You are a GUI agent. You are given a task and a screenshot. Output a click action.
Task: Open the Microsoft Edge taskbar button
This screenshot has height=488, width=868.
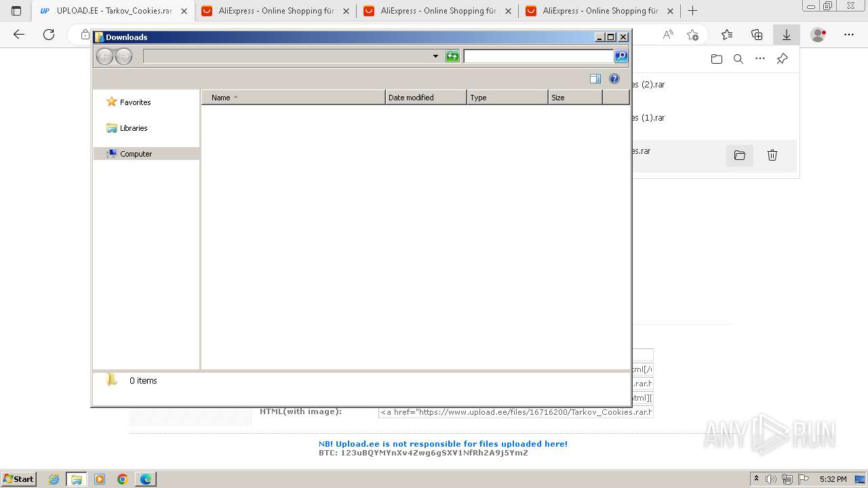146,479
